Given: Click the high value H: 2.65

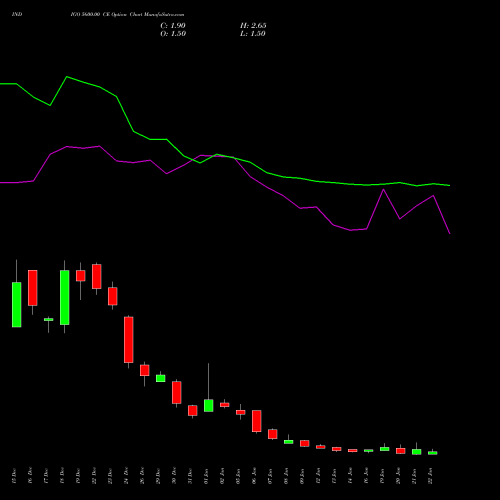Looking at the screenshot, I should 253,26.
